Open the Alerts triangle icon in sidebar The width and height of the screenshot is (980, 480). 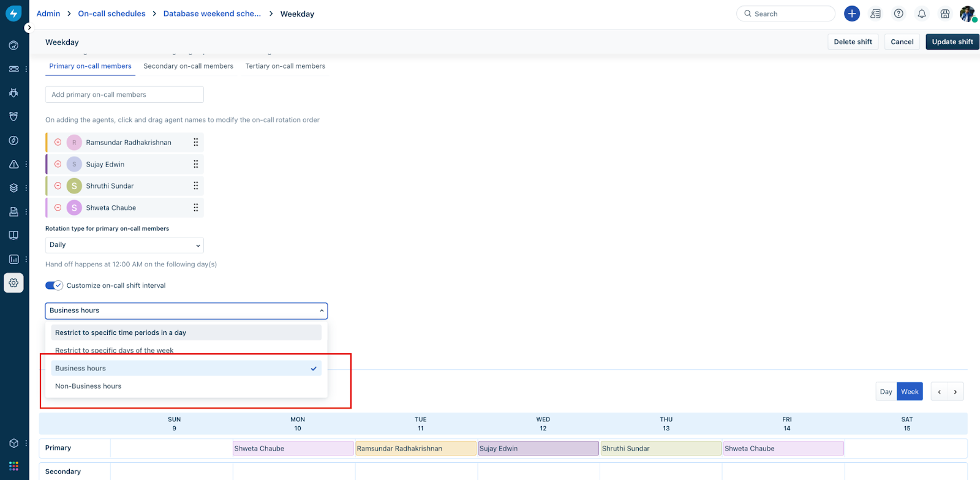pyautogui.click(x=13, y=164)
